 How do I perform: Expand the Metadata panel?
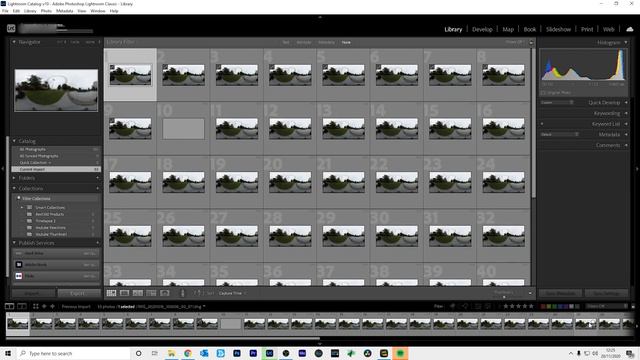click(626, 134)
